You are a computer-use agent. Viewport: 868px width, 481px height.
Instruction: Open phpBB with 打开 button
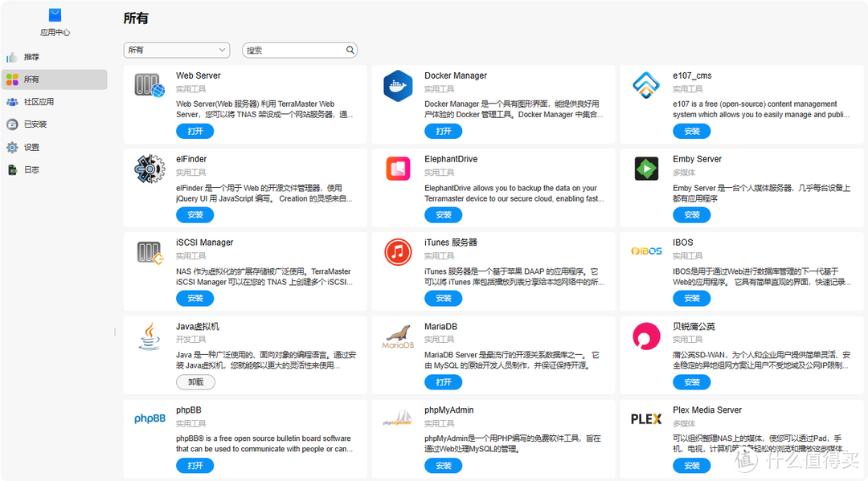[x=194, y=466]
